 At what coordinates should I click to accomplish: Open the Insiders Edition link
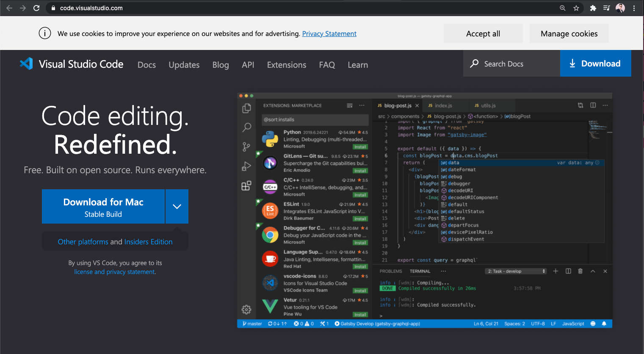point(148,242)
